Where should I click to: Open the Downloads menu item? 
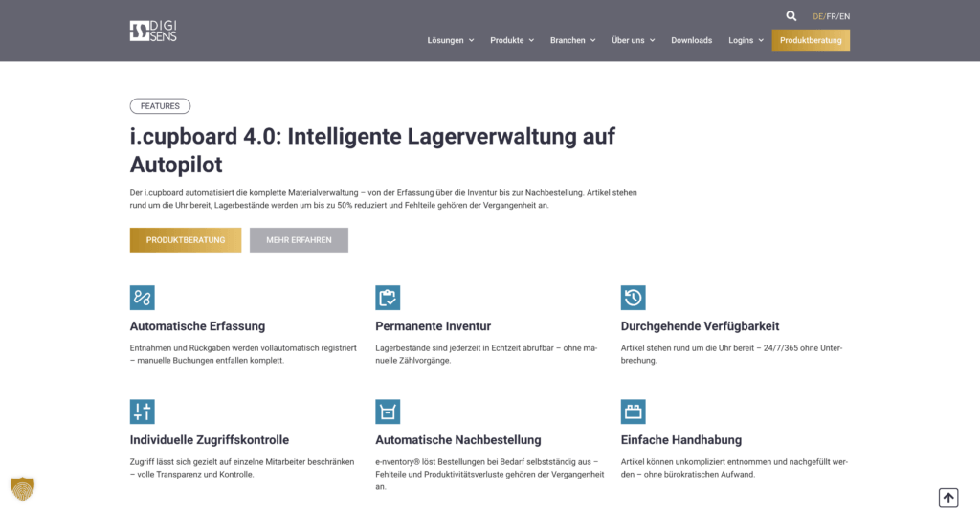click(691, 40)
